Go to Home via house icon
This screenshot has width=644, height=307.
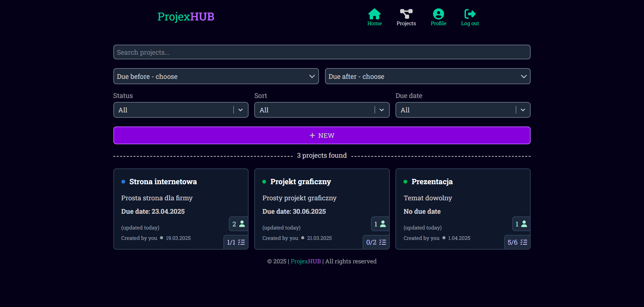coord(374,14)
